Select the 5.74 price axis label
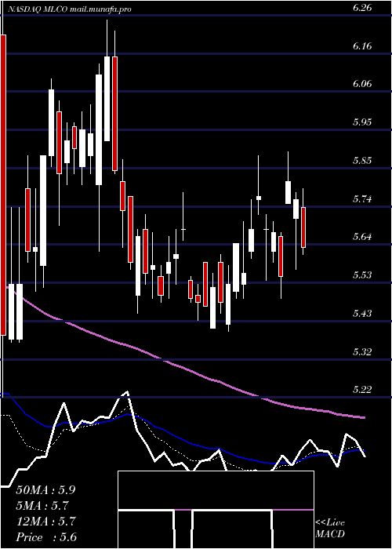Viewport: 392px width, 549px height. (x=361, y=199)
